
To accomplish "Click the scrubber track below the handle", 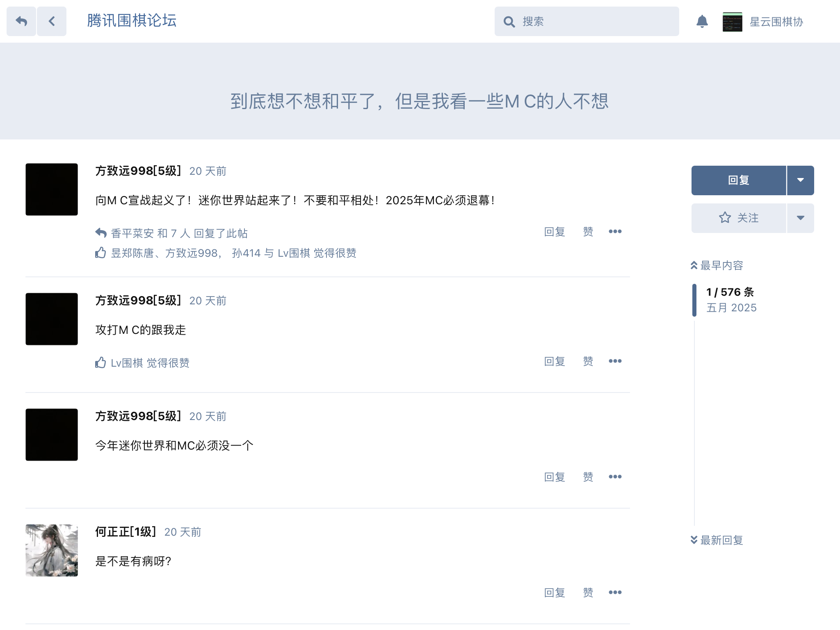I will pyautogui.click(x=694, y=422).
